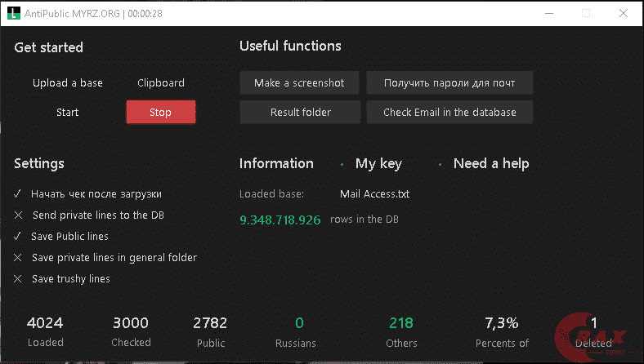Enable Save trushy lines option
Screen dimensions: 644x364
pos(62,279)
